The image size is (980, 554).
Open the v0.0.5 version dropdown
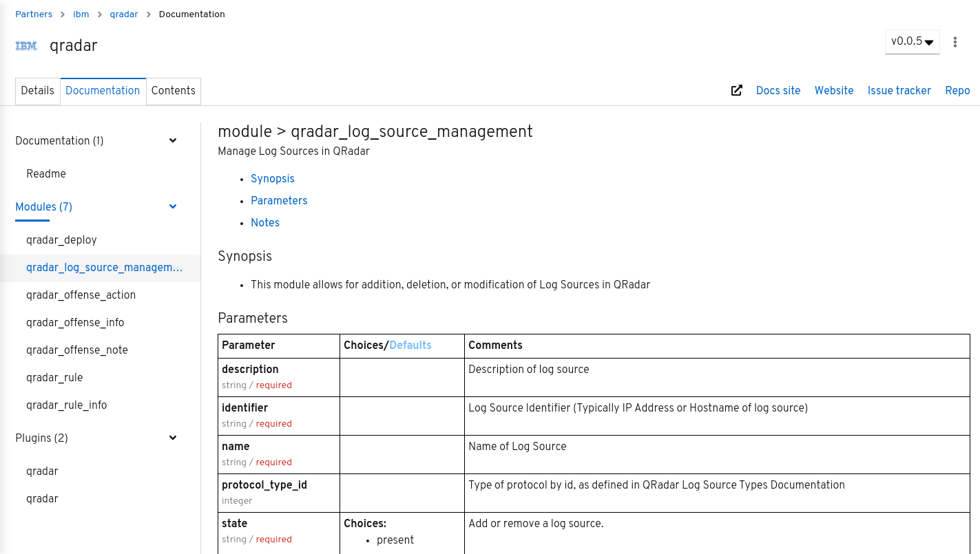(x=912, y=42)
